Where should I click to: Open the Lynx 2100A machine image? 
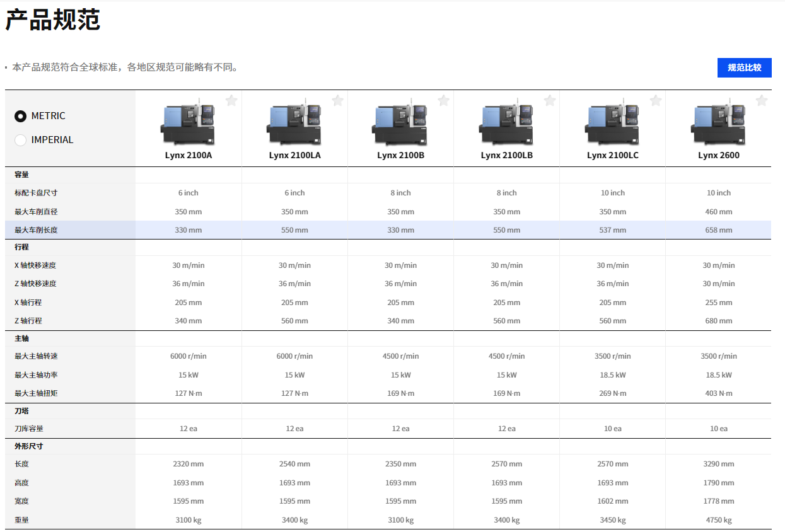189,122
